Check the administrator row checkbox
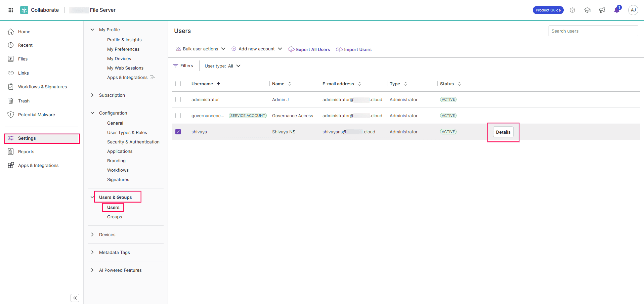The height and width of the screenshot is (304, 644). [x=178, y=99]
